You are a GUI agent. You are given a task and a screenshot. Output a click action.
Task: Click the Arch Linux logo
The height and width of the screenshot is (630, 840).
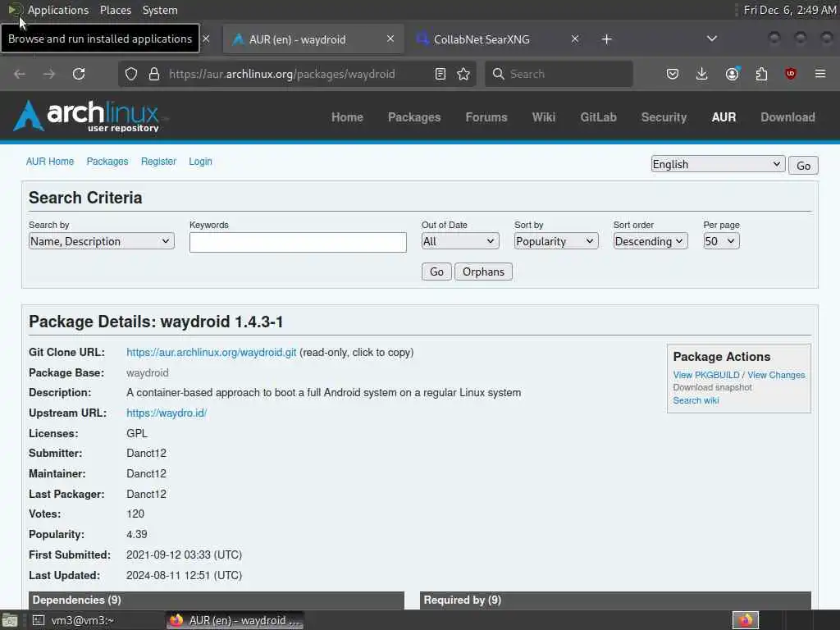pos(87,116)
